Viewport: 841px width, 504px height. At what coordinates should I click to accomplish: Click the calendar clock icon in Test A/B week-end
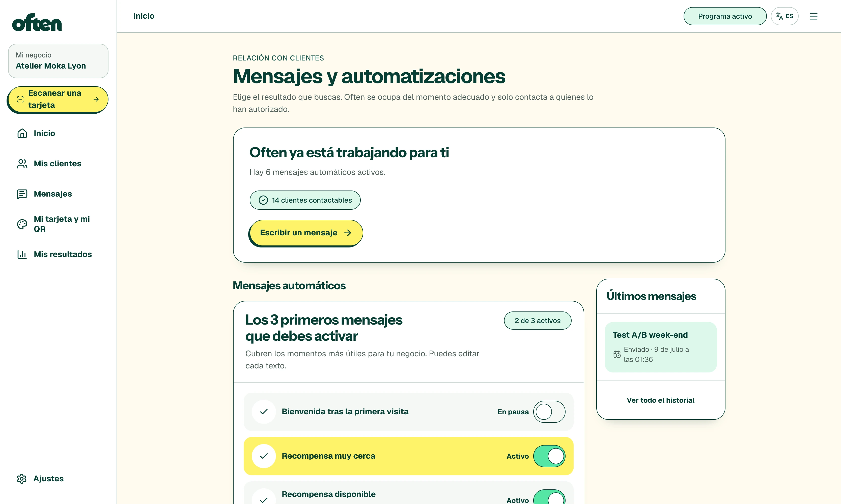coord(617,354)
